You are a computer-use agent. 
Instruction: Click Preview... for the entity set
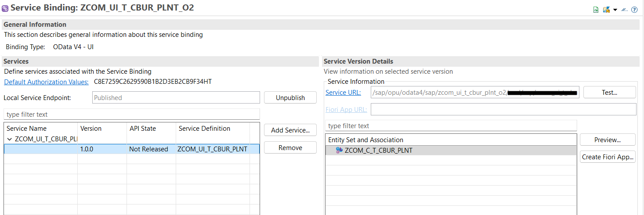pyautogui.click(x=607, y=140)
